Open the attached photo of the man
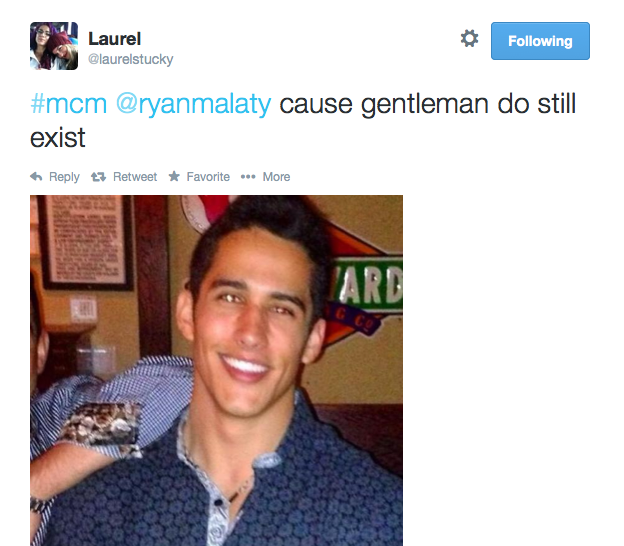 216,370
